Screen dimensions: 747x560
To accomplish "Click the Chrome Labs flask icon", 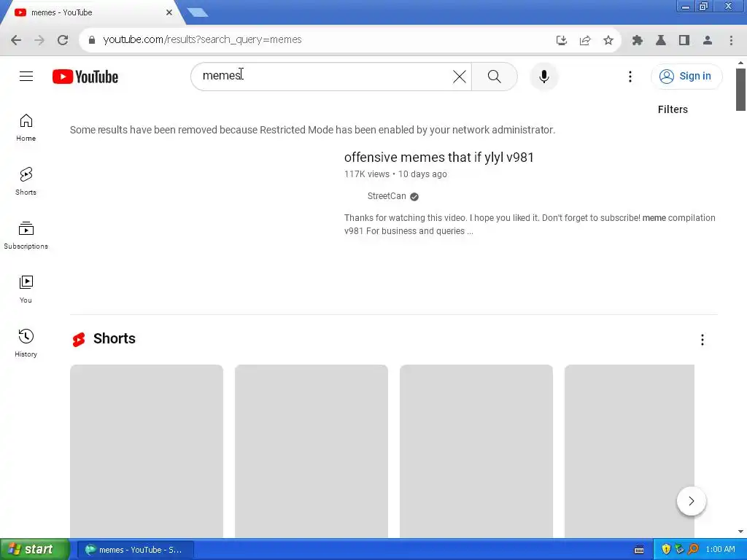I will coord(661,41).
